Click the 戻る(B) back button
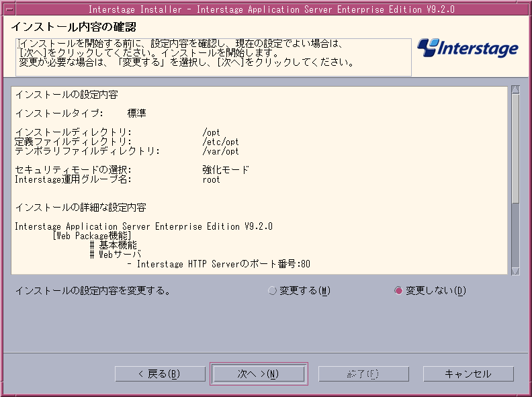 coord(160,374)
